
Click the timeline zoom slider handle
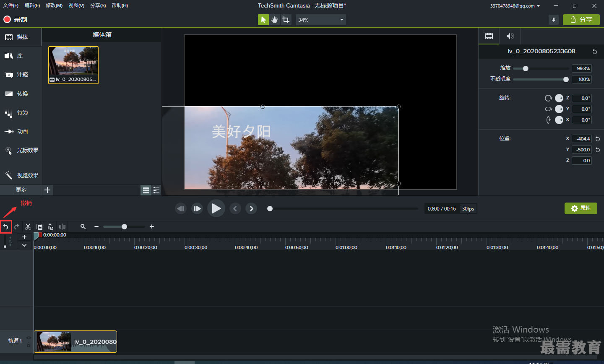pyautogui.click(x=124, y=226)
